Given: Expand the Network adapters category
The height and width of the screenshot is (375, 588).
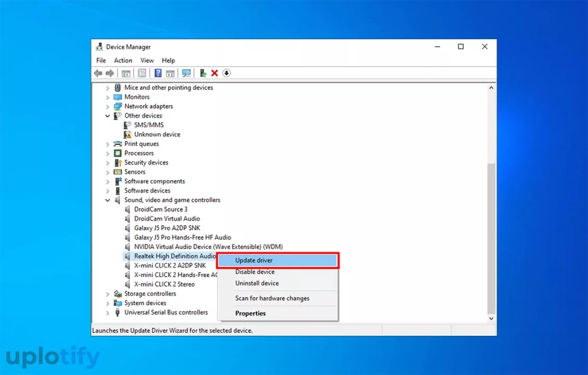Looking at the screenshot, I should 108,106.
